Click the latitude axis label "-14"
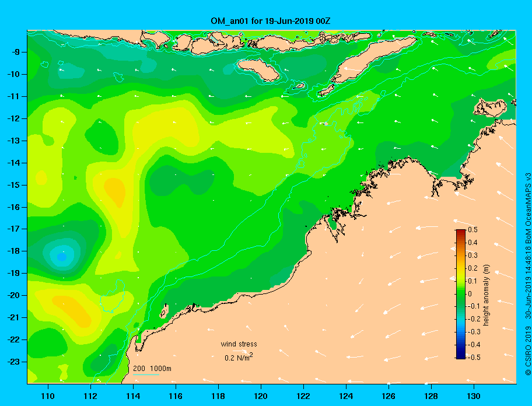 click(x=13, y=163)
